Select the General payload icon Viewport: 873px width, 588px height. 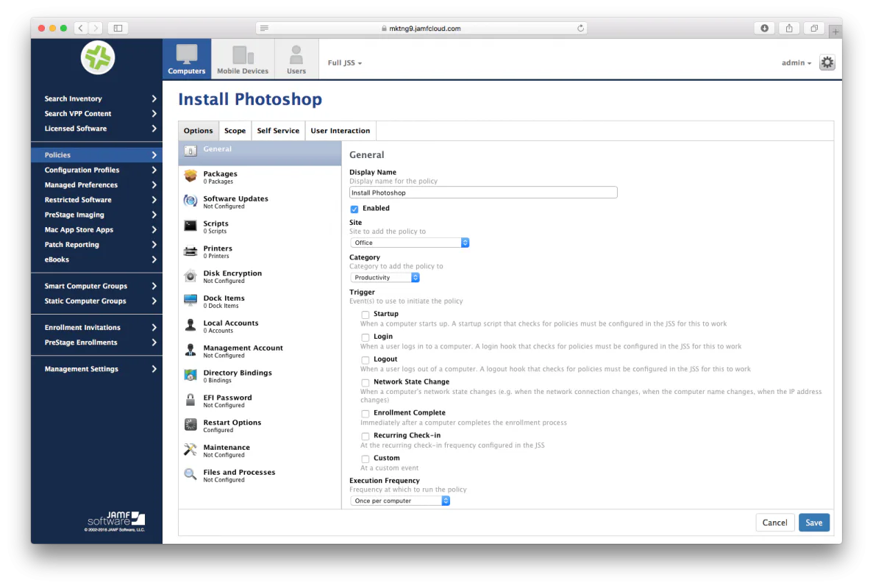tap(190, 151)
